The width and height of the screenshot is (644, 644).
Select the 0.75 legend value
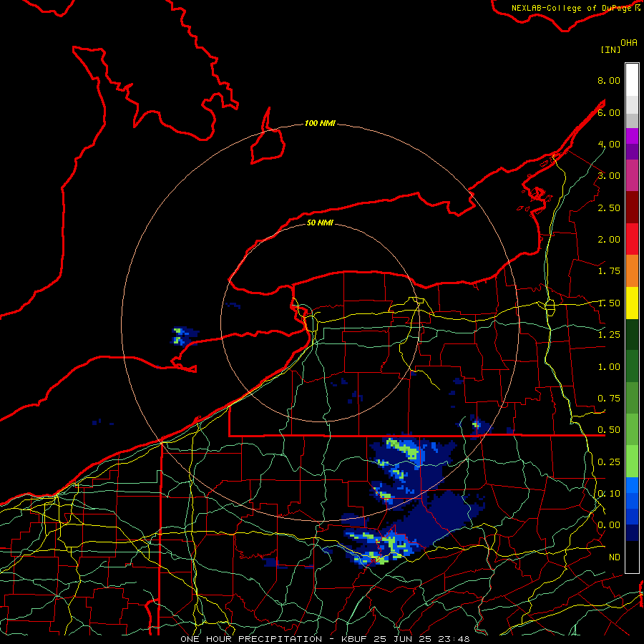coord(609,399)
